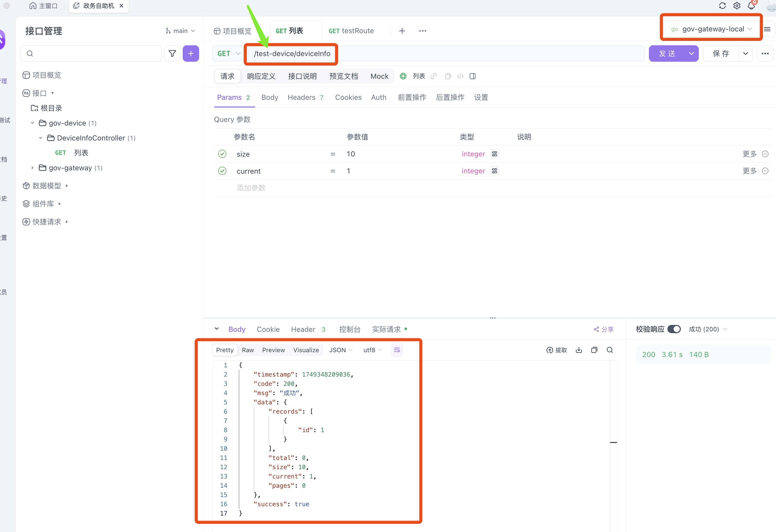Viewport: 776px width, 532px height.
Task: Click the notification bell icon
Action: click(751, 6)
